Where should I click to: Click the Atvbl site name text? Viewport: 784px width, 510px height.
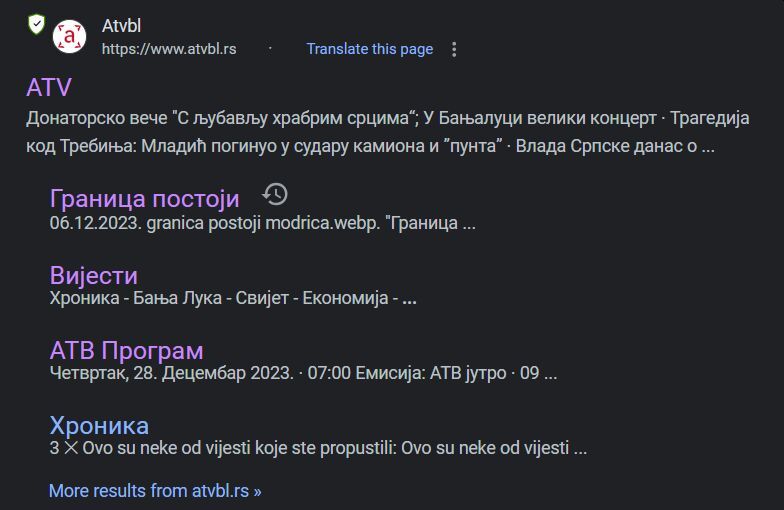[122, 26]
